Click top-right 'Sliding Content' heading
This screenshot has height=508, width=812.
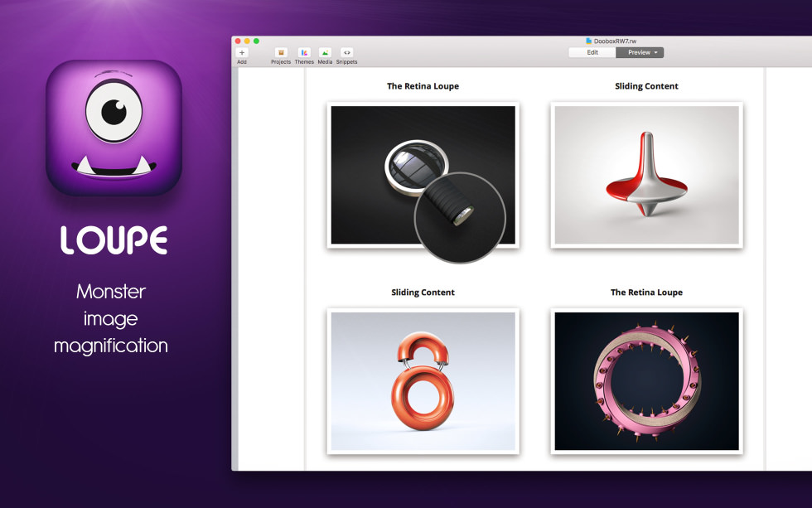(x=647, y=86)
